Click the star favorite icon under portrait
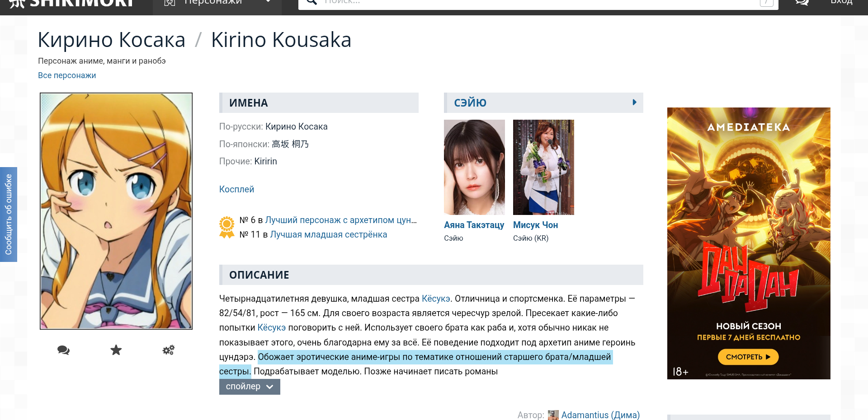Viewport: 868px width, 420px height. coord(116,350)
